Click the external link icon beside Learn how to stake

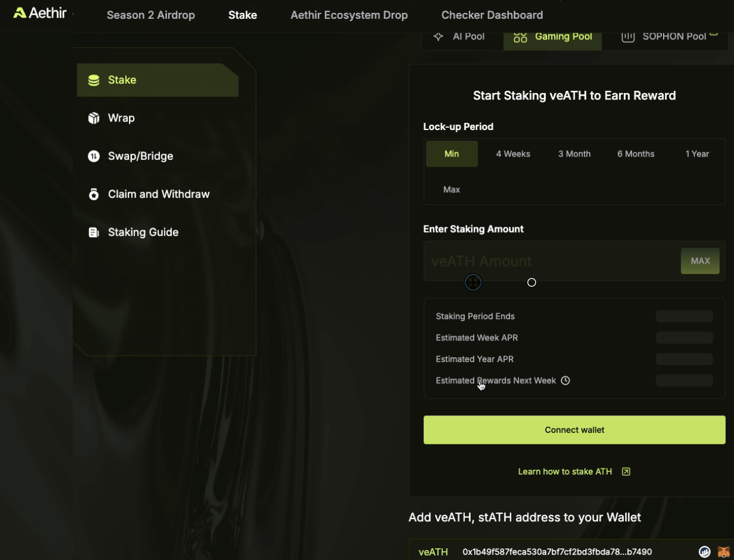pyautogui.click(x=626, y=472)
